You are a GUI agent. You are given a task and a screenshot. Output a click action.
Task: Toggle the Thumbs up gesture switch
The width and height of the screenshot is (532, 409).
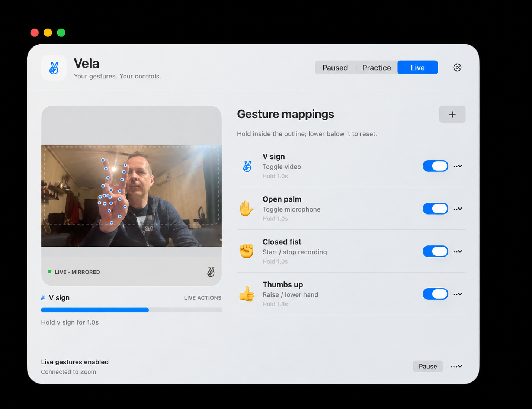(435, 294)
